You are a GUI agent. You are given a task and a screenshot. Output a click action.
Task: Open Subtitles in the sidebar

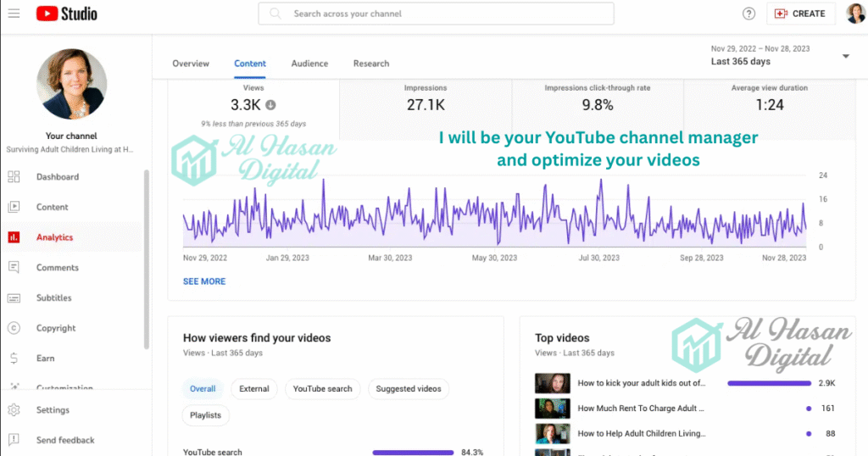pyautogui.click(x=53, y=298)
